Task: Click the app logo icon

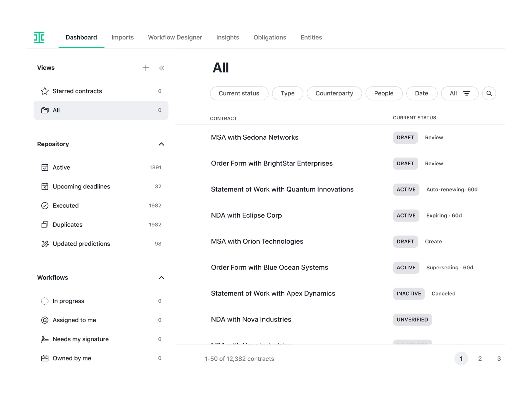Action: pos(39,37)
